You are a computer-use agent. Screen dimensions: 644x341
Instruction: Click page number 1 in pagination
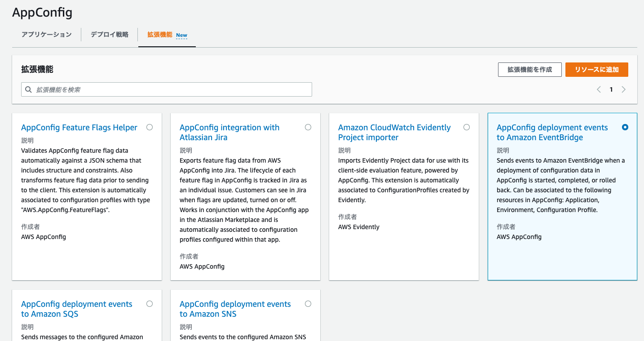(611, 89)
